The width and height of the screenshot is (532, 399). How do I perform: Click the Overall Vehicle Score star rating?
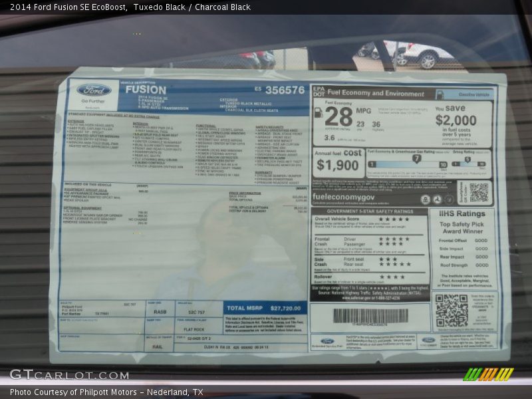point(394,219)
